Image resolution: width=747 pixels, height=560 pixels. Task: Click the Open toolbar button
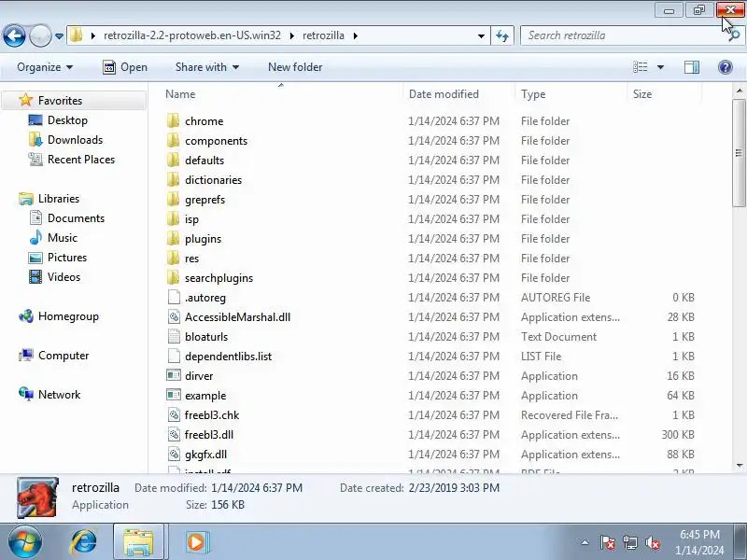(x=125, y=67)
